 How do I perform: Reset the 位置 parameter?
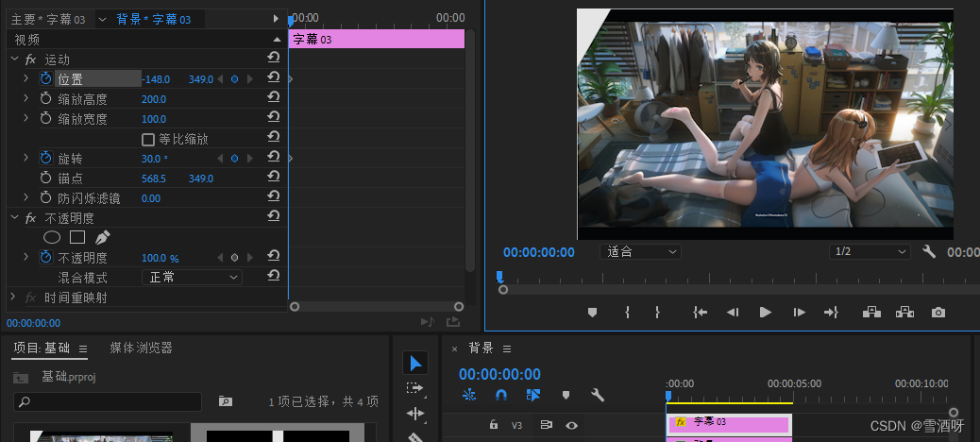coord(273,77)
